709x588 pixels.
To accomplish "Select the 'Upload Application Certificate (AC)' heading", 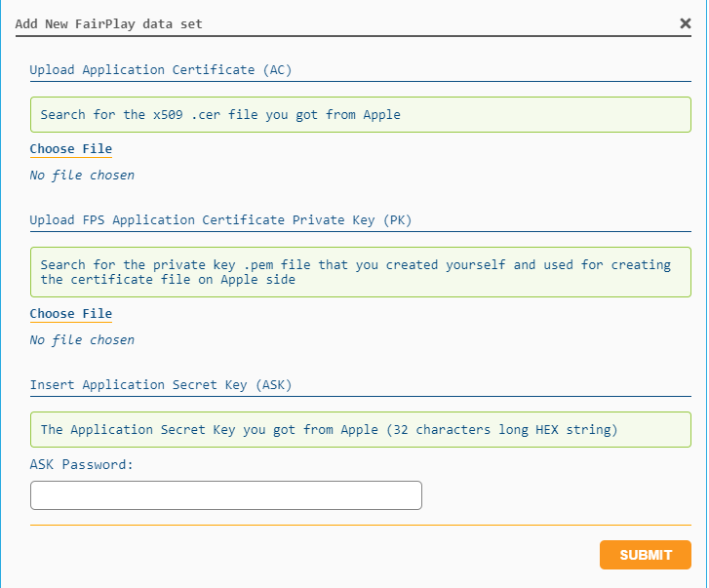I will (x=160, y=70).
